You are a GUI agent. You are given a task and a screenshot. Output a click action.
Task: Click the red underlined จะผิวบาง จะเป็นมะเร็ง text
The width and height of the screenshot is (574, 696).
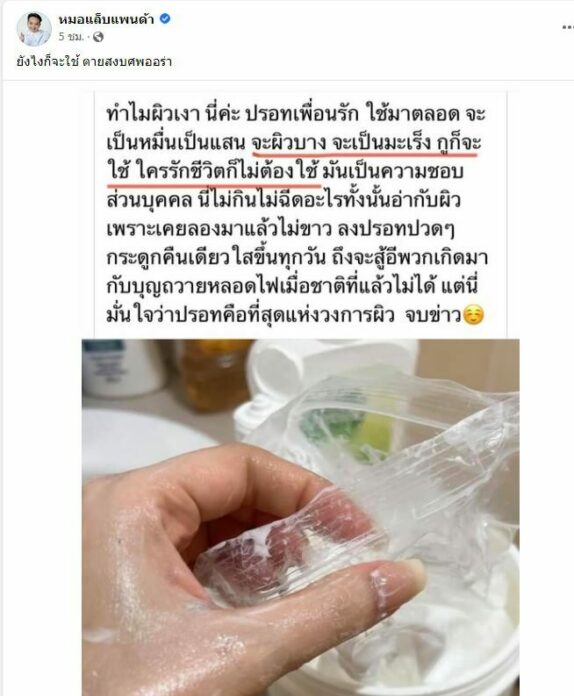click(x=340, y=144)
